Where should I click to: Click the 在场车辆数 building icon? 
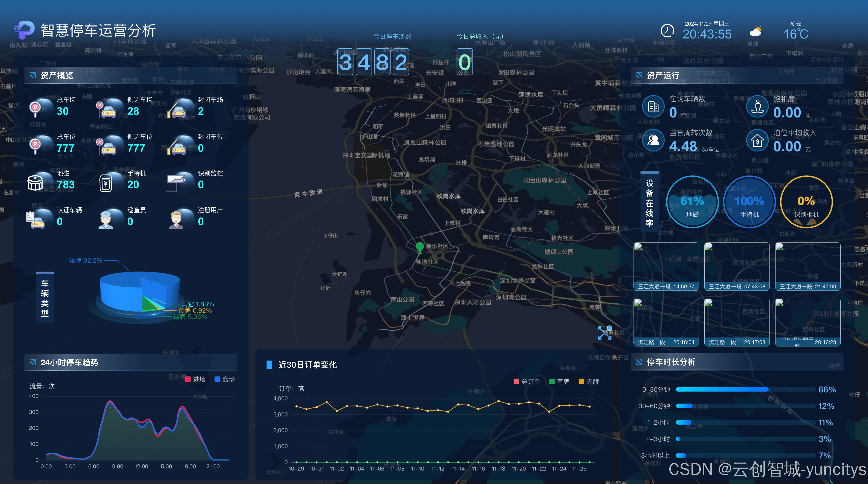653,107
